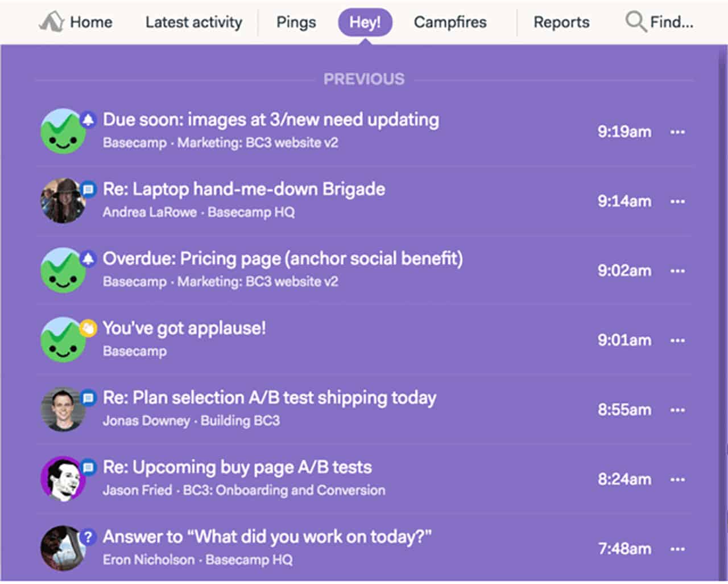Open Re: Upcoming buy page A/B tests
This screenshot has width=728, height=584.
237,467
